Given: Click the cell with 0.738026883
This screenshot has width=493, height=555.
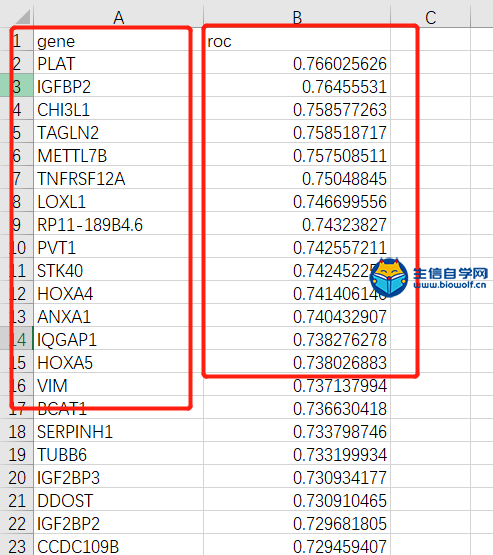Looking at the screenshot, I should (x=297, y=362).
